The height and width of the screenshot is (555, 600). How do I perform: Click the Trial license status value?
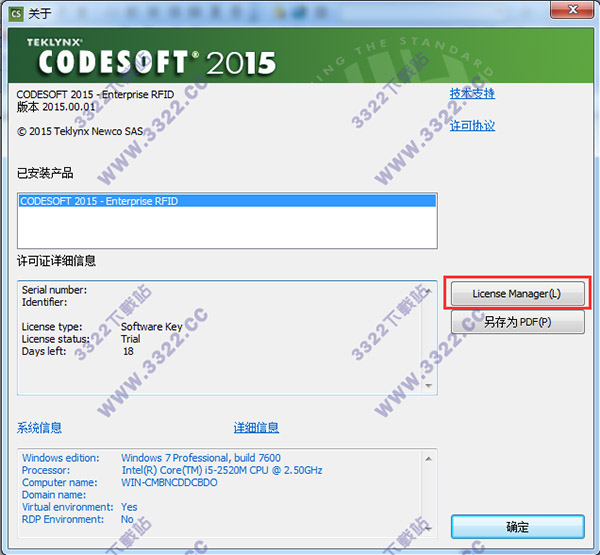(x=130, y=339)
